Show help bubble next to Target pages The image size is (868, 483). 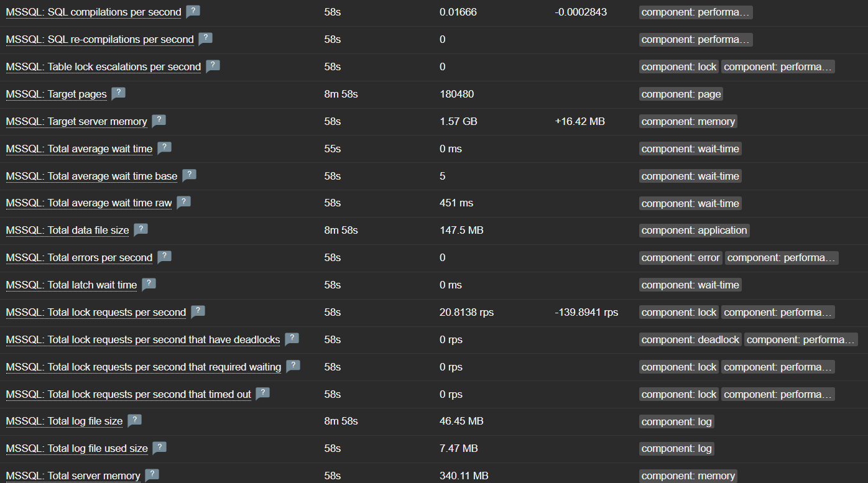pos(119,93)
